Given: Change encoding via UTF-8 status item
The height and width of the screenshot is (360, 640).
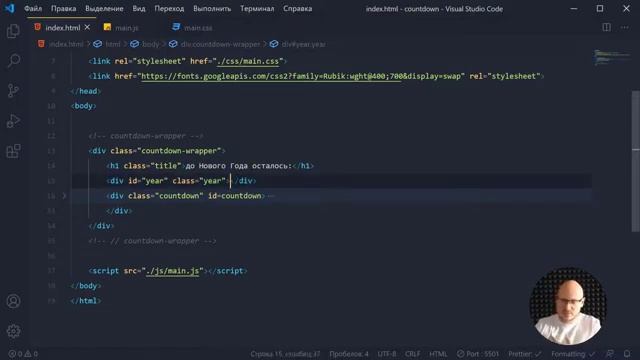Looking at the screenshot, I should click(387, 354).
